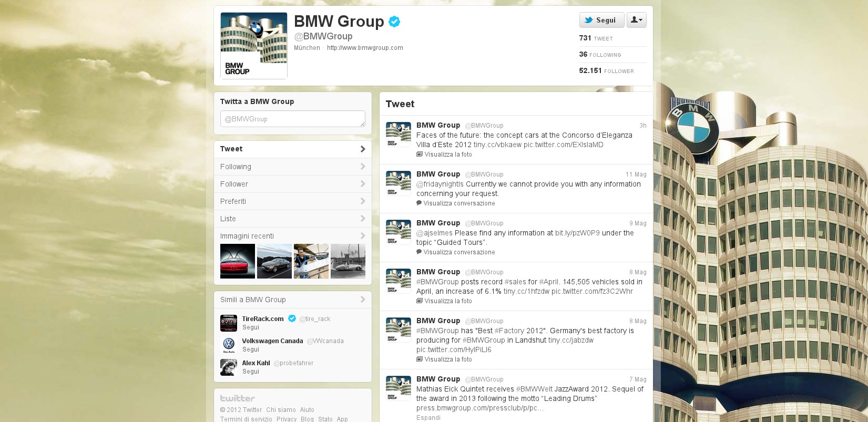Open Chi siamo footer link
This screenshot has width=868, height=422.
click(x=281, y=410)
